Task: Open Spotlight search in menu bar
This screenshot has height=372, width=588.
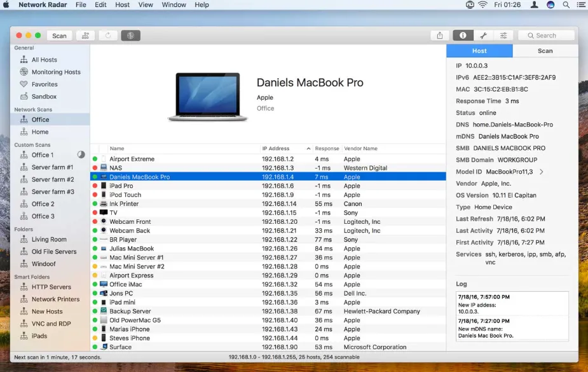Action: click(x=566, y=5)
